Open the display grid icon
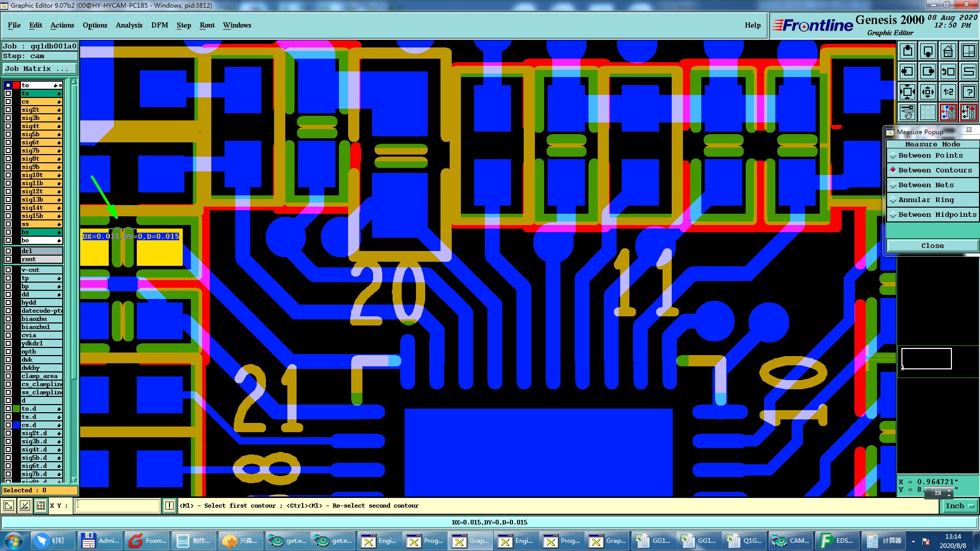The image size is (980, 551). 927,112
